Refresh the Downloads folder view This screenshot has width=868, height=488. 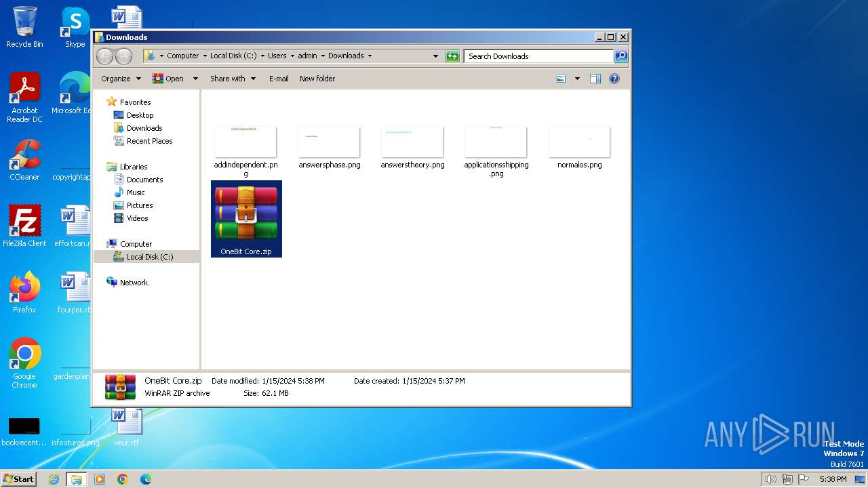tap(452, 56)
